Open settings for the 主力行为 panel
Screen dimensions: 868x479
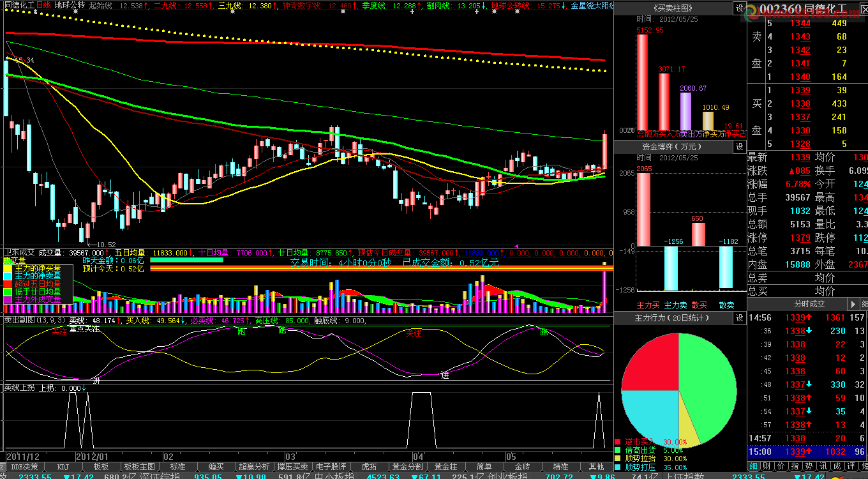point(739,317)
